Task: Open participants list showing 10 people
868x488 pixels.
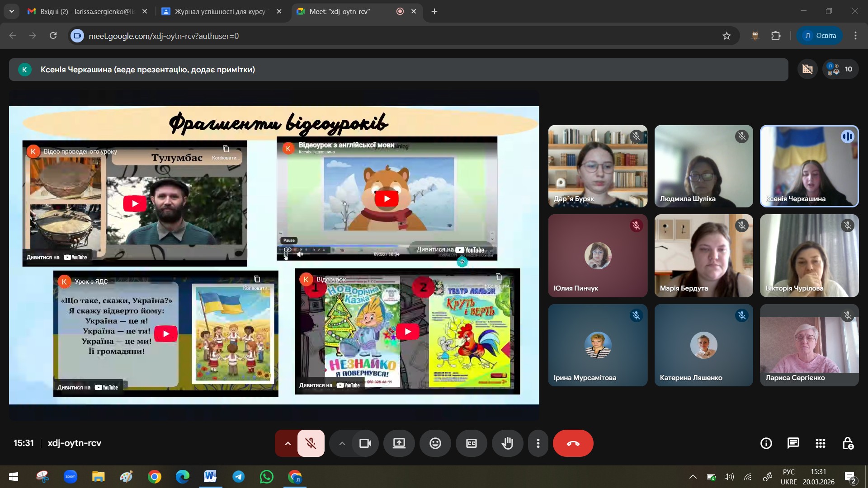Action: 840,69
